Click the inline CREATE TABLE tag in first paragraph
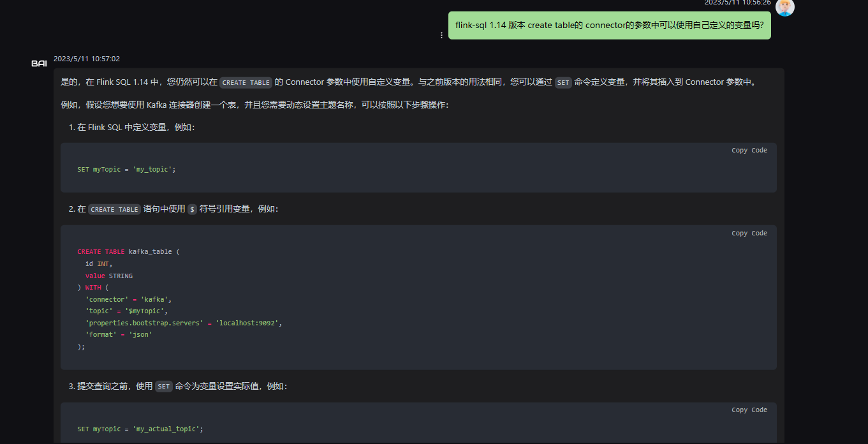This screenshot has height=444, width=868. 246,82
